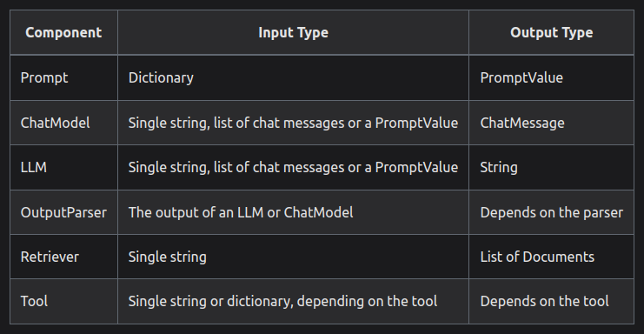644x334 pixels.
Task: Click the Retriever 'Single string' input cell
Action: (x=293, y=257)
